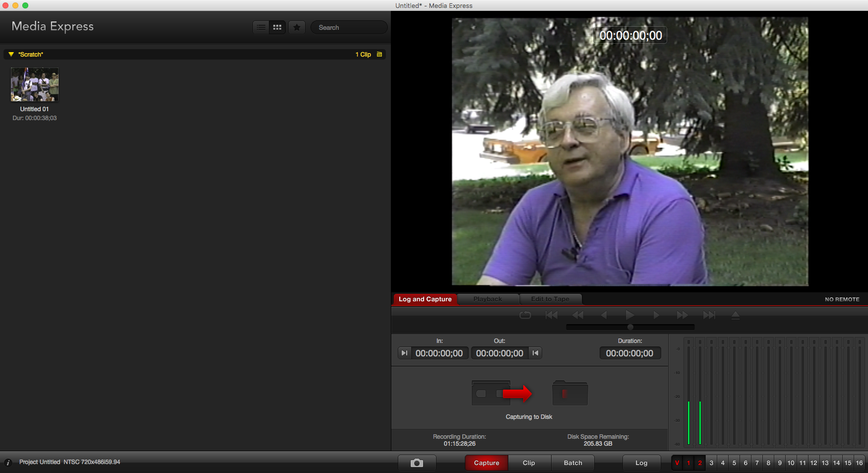Screen dimensions: 868x473
Task: Click the Scratch bin icon beside 1 Clip
Action: 379,54
